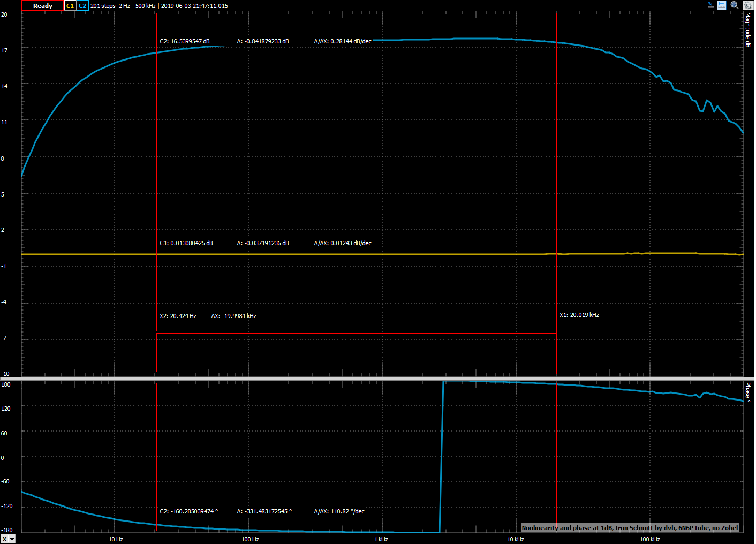Click the 'Δ: -0.037191236 dB' readout
Screen dimensions: 756x544
tap(263, 243)
